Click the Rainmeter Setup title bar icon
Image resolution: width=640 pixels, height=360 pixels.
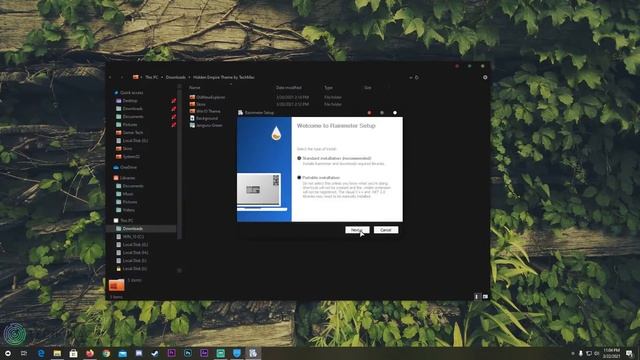[241, 113]
